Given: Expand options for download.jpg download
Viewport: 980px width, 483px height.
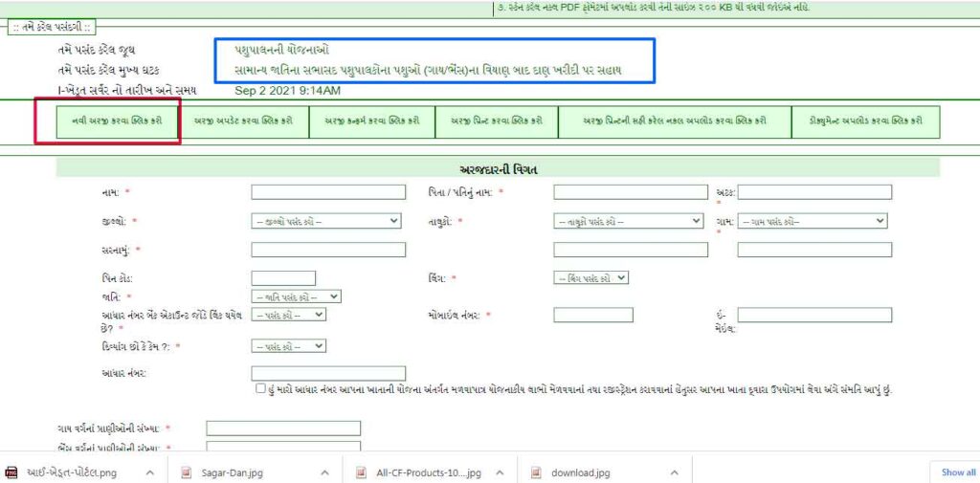Looking at the screenshot, I should tap(674, 473).
